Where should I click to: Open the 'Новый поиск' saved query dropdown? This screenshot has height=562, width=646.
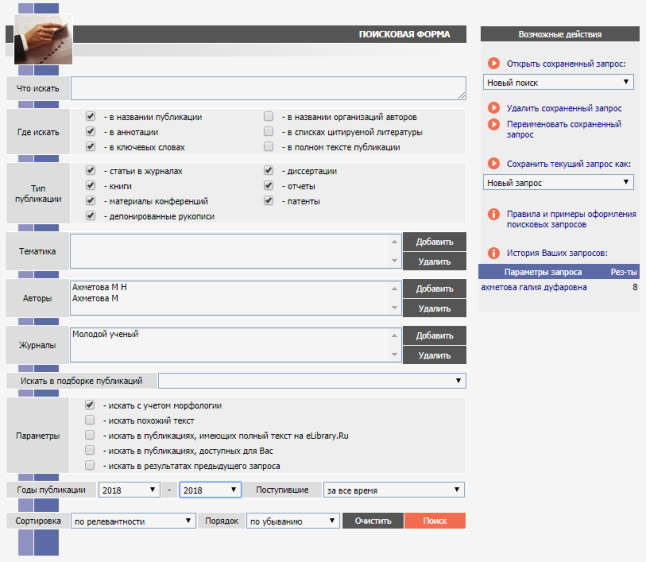[558, 83]
